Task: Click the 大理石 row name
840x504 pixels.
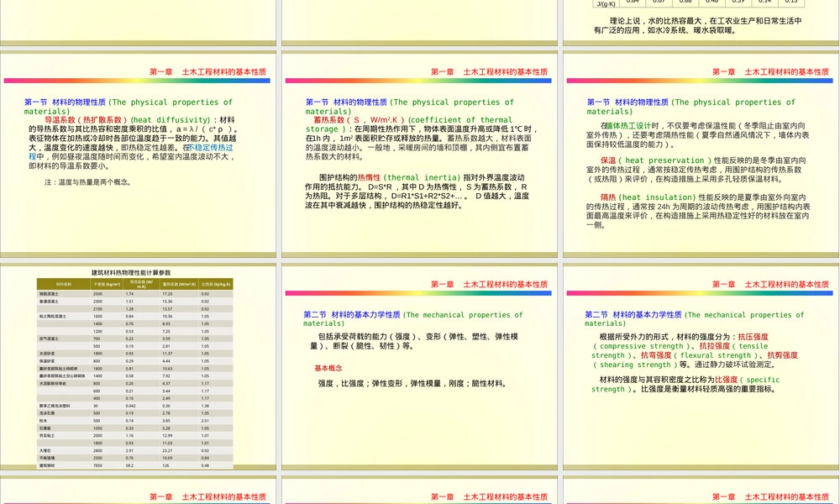Action: coord(45,451)
